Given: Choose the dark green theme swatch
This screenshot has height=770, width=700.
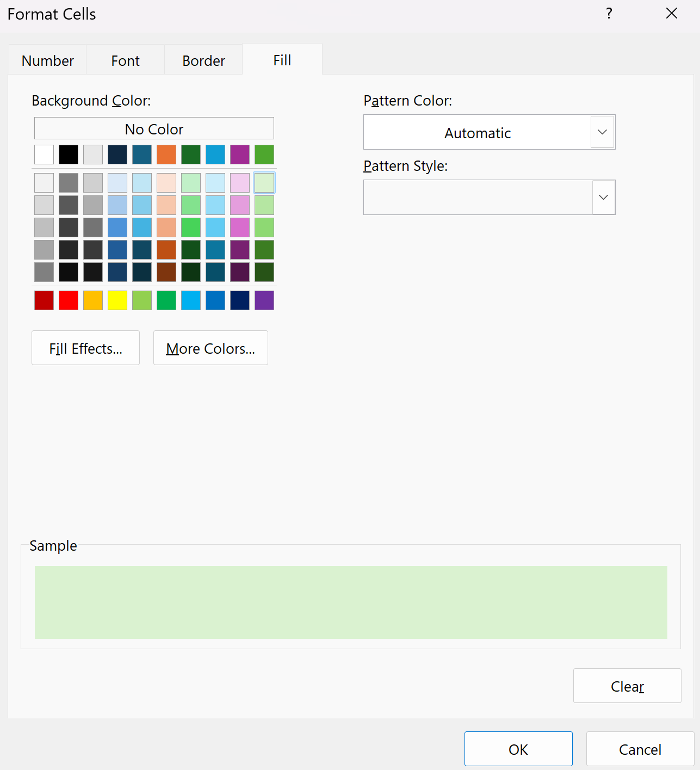Looking at the screenshot, I should pos(191,155).
